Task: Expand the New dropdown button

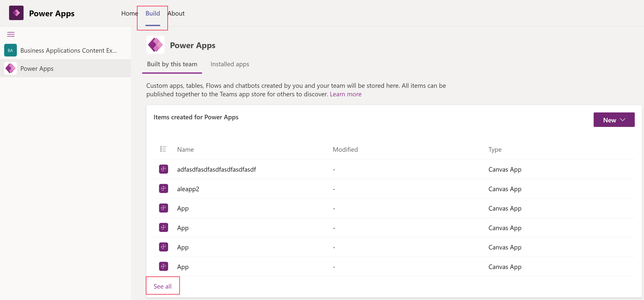Action: point(624,119)
